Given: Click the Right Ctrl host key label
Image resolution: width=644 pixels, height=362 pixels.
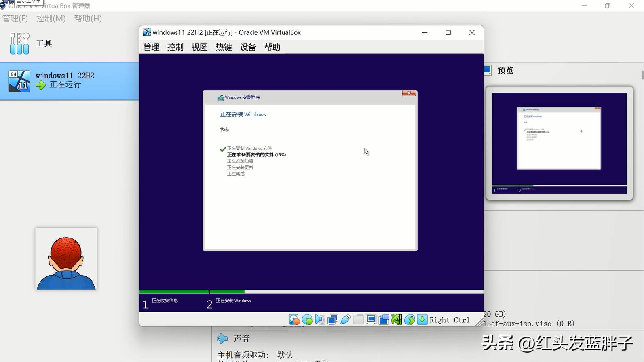Looking at the screenshot, I should click(450, 320).
